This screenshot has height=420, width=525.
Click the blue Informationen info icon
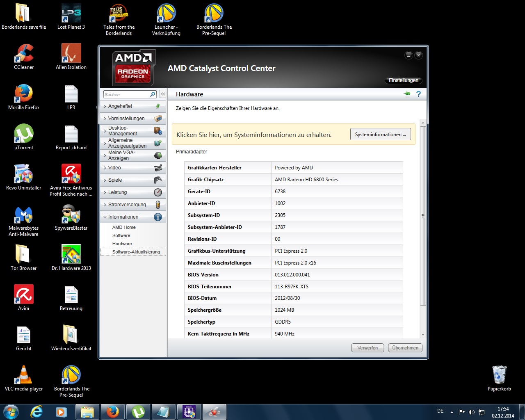[x=158, y=217]
